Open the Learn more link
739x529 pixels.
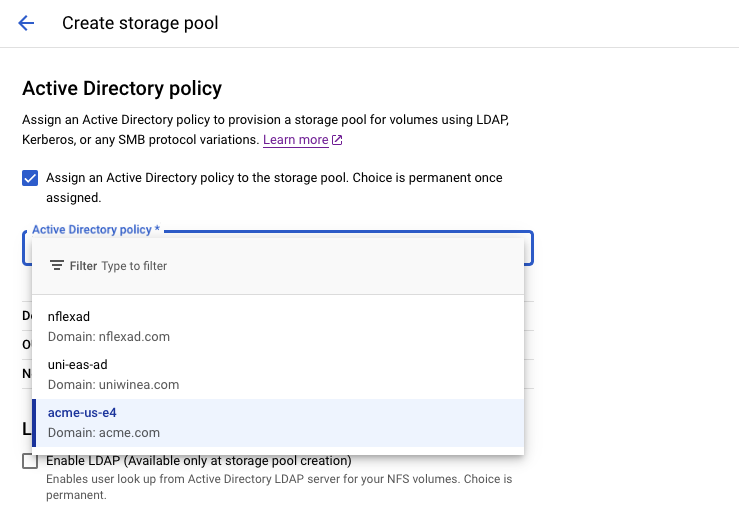point(295,140)
